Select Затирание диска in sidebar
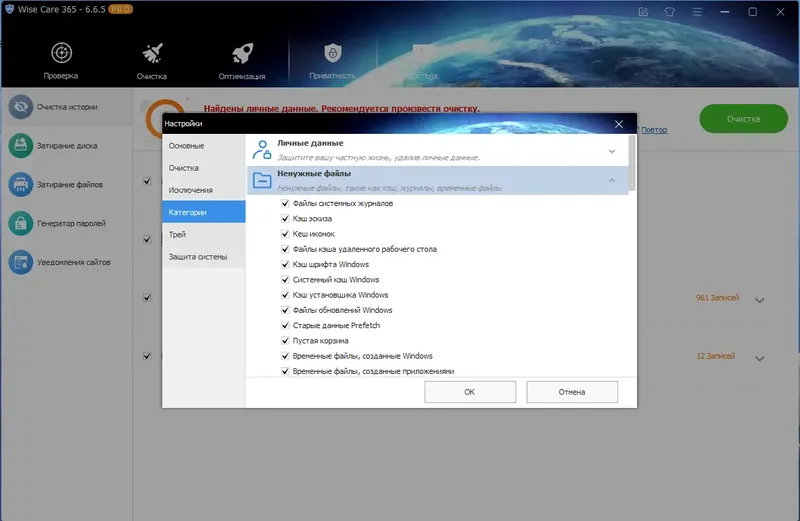 pyautogui.click(x=66, y=146)
